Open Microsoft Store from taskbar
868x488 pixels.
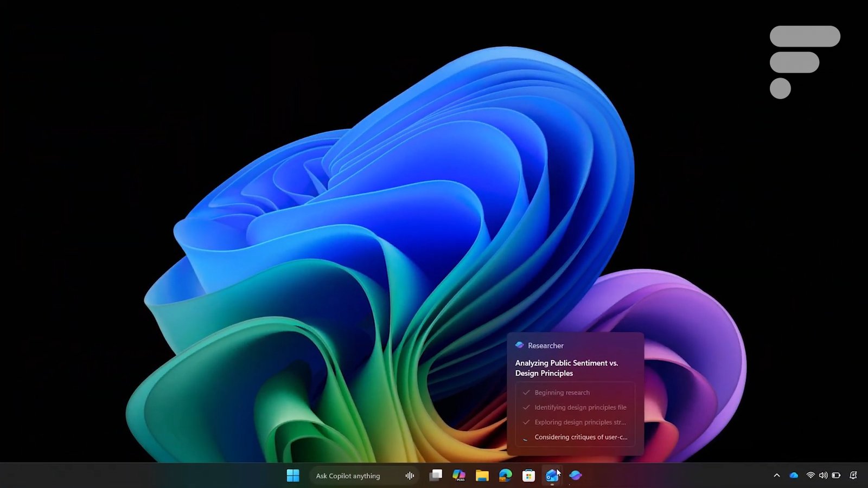point(528,476)
